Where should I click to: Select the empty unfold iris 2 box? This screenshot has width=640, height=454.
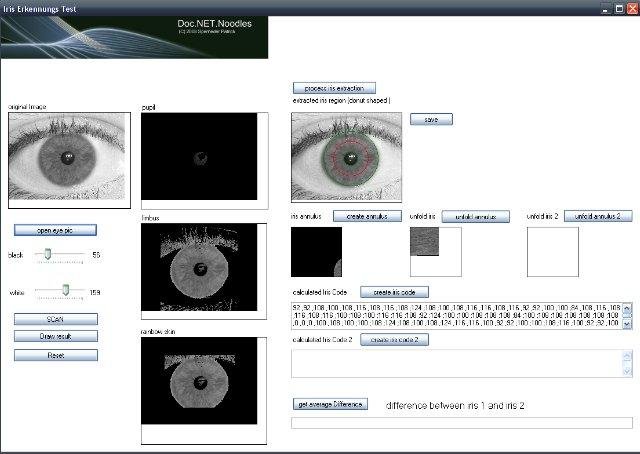[x=553, y=252]
